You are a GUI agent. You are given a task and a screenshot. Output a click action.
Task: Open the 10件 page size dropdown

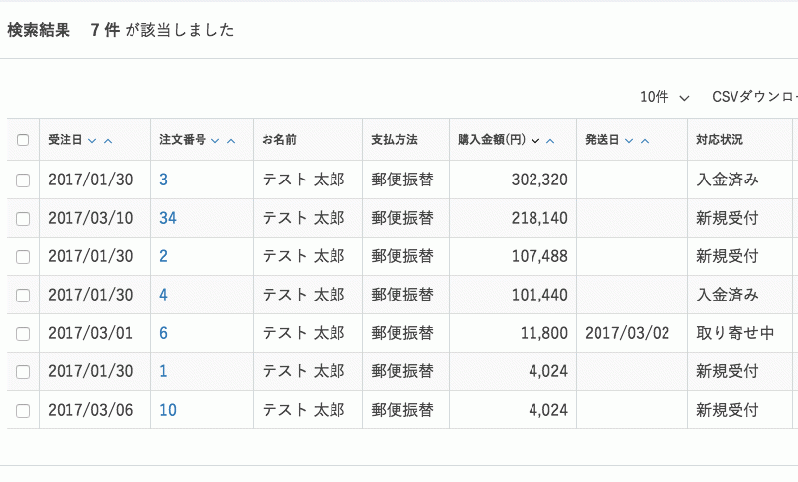pos(664,97)
